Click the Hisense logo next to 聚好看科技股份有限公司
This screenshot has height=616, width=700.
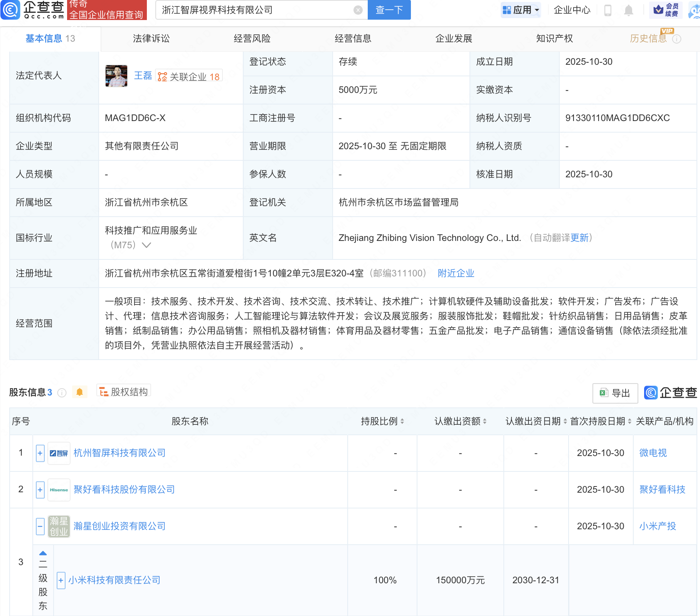59,490
